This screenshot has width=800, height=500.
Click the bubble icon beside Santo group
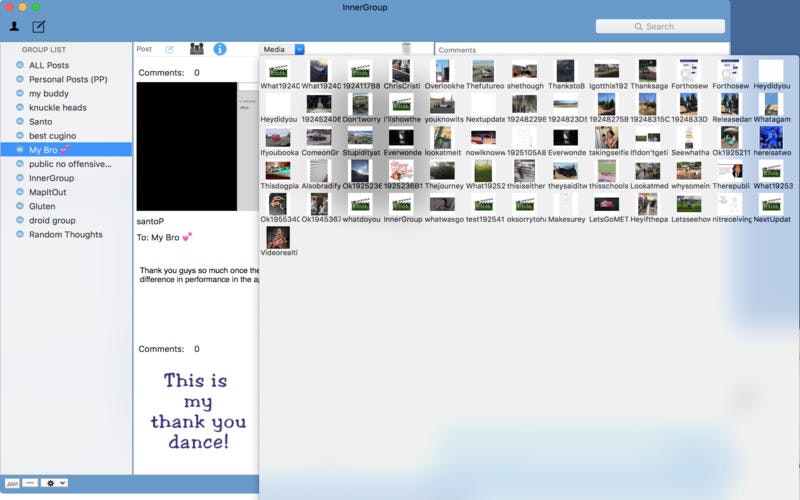(20, 121)
